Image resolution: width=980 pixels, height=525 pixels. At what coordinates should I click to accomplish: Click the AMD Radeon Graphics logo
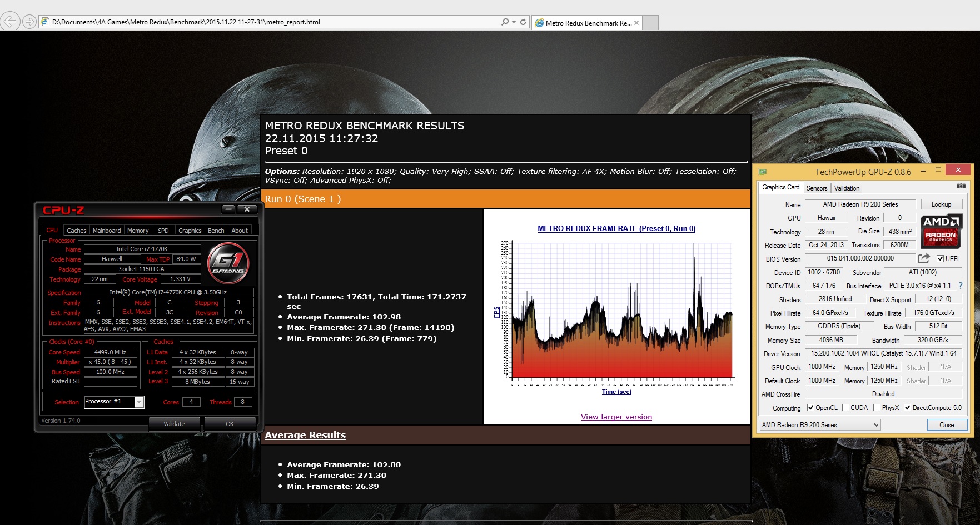pos(941,231)
